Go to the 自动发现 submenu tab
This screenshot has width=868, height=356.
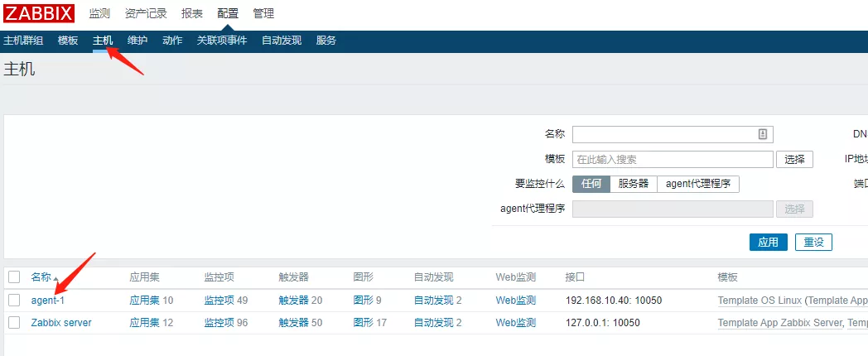pos(282,41)
